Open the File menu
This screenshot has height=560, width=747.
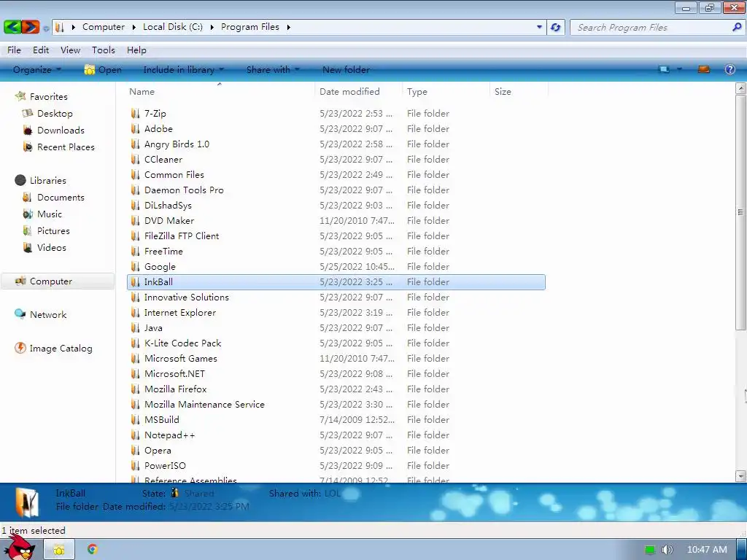[14, 50]
